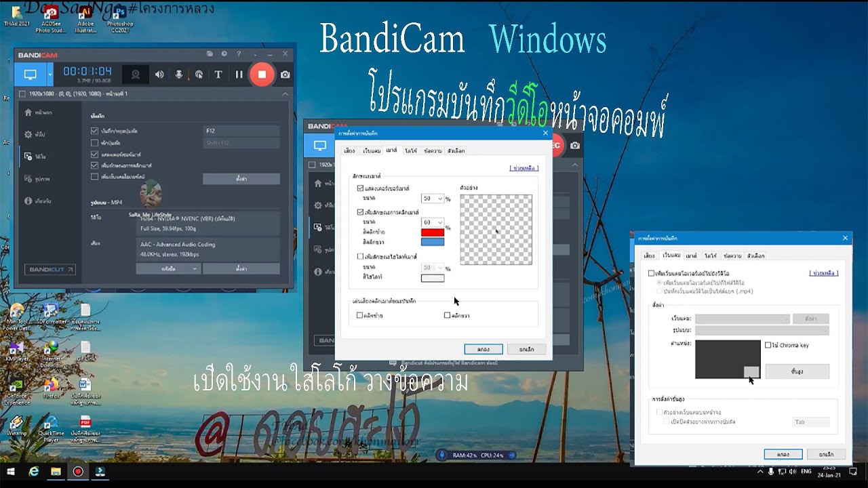Open ACDSee Photo Studio desktop icon
Screen dimensions: 868x488
point(50,18)
